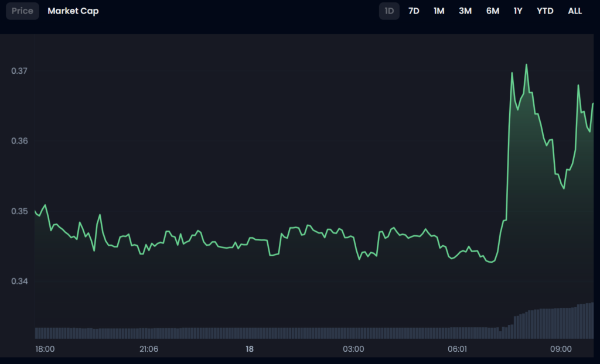Click the 0.37 price axis label
The height and width of the screenshot is (364, 600).
tap(19, 71)
